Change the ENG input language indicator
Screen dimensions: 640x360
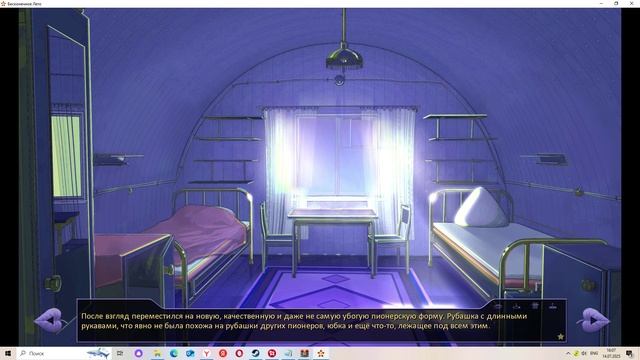594,353
